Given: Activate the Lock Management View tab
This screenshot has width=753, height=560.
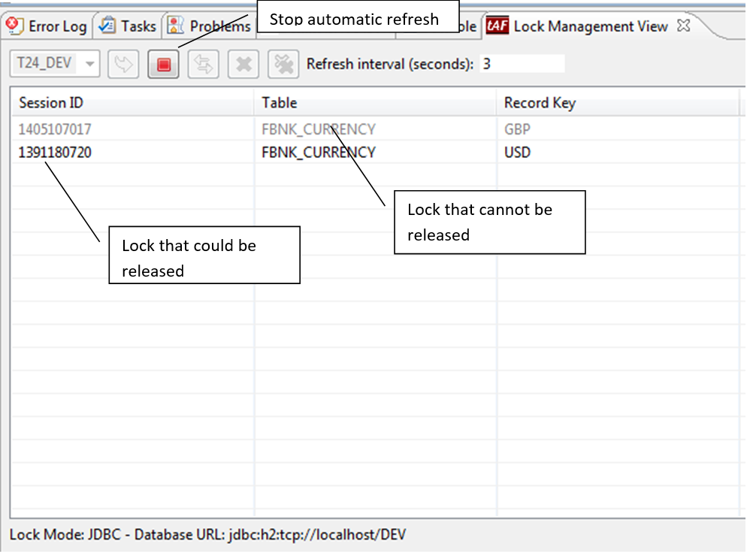Looking at the screenshot, I should tap(590, 26).
